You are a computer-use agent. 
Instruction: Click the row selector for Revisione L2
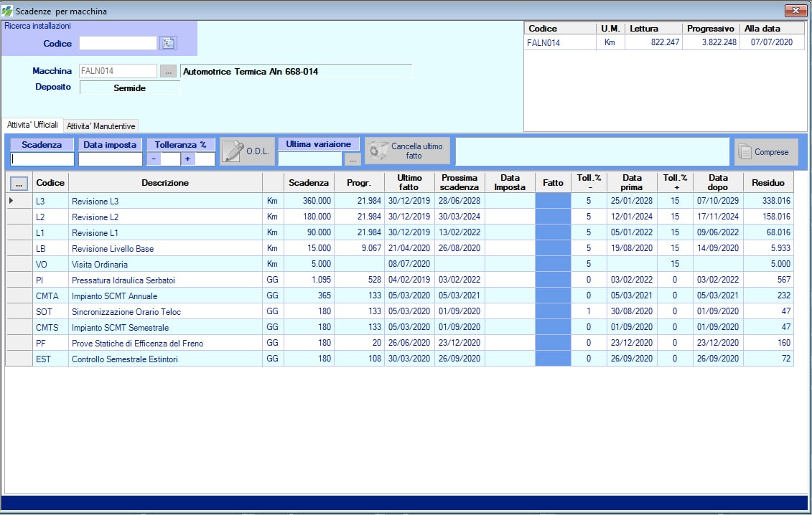[x=19, y=217]
